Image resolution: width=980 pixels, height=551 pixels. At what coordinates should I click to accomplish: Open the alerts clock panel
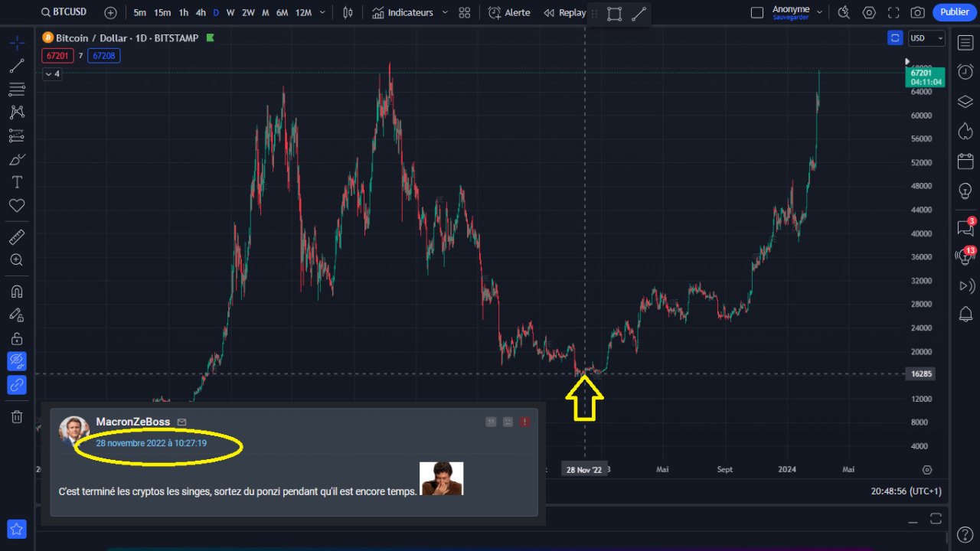pos(965,72)
